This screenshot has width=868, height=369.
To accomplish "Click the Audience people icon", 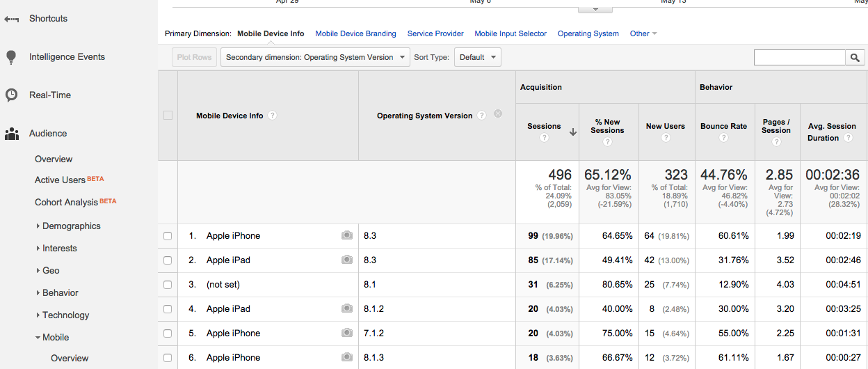I will [x=11, y=134].
